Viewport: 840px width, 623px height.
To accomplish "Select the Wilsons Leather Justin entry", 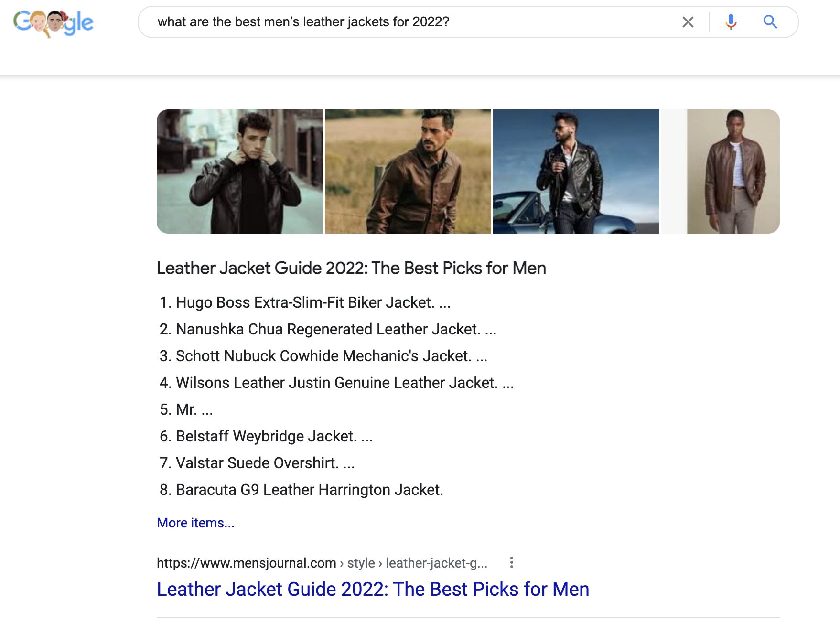I will coord(336,383).
